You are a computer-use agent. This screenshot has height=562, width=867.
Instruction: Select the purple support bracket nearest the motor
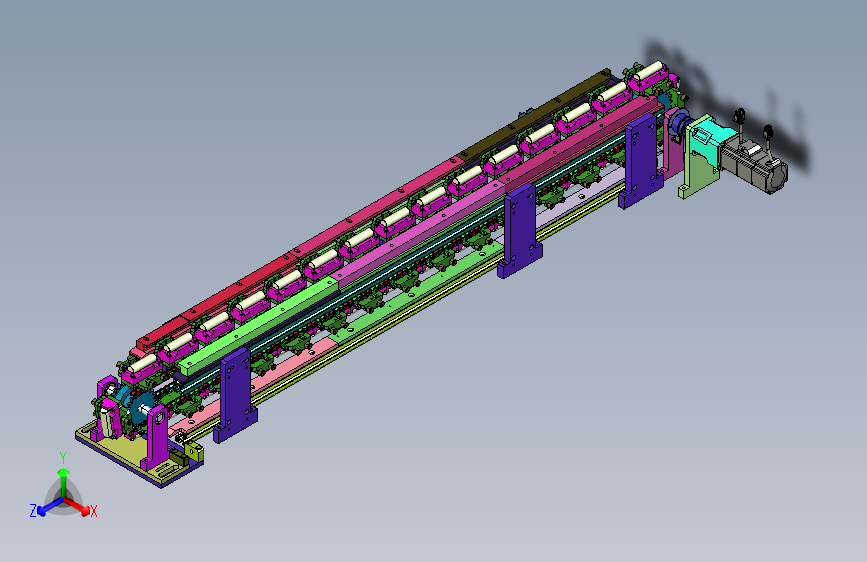[x=641, y=159]
